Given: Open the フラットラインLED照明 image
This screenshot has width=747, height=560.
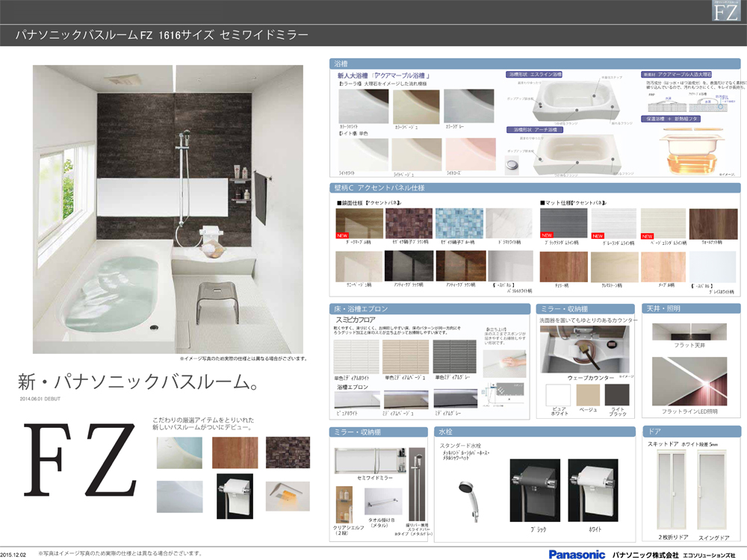Looking at the screenshot, I should tap(689, 382).
